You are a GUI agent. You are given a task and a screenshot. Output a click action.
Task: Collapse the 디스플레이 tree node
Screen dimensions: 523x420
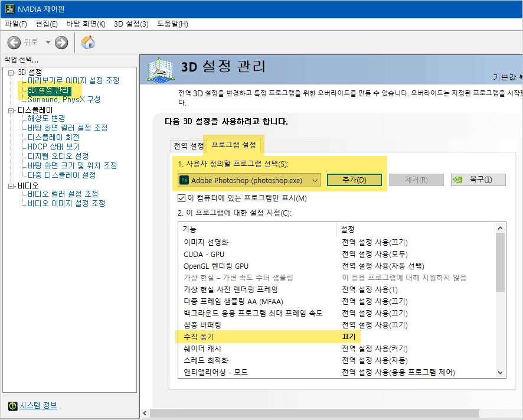[x=11, y=110]
